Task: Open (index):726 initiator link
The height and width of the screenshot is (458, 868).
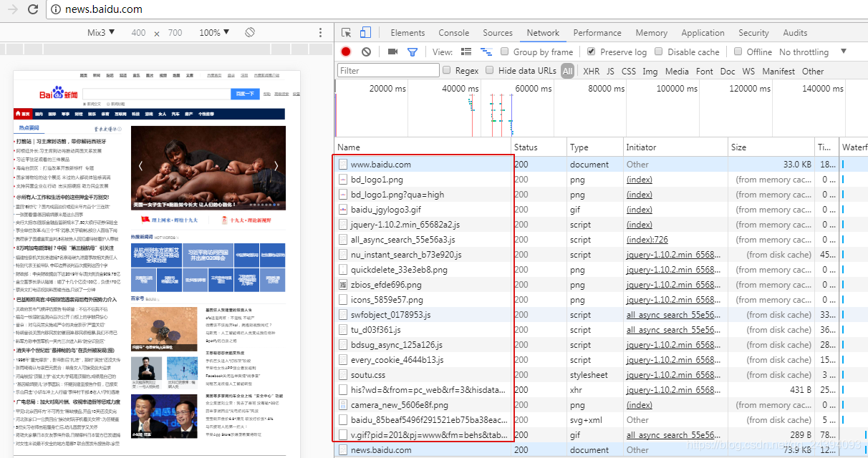Action: click(647, 239)
